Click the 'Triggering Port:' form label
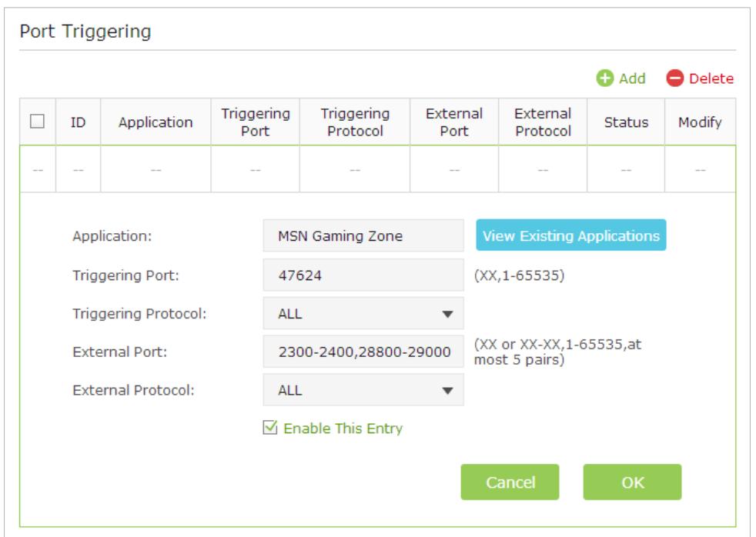This screenshot has height=537, width=756. tap(125, 275)
